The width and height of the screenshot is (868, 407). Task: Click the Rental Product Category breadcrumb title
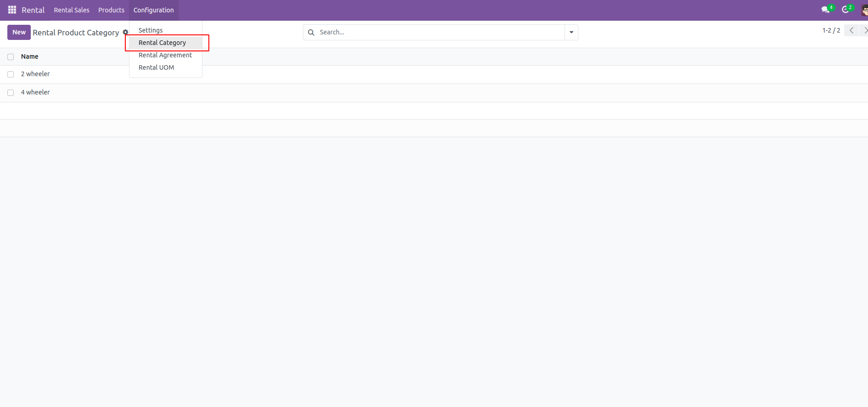coord(76,33)
